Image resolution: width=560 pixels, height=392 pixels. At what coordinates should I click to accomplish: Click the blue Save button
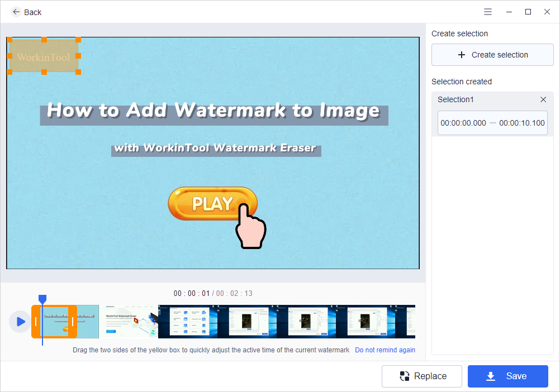[x=508, y=376]
